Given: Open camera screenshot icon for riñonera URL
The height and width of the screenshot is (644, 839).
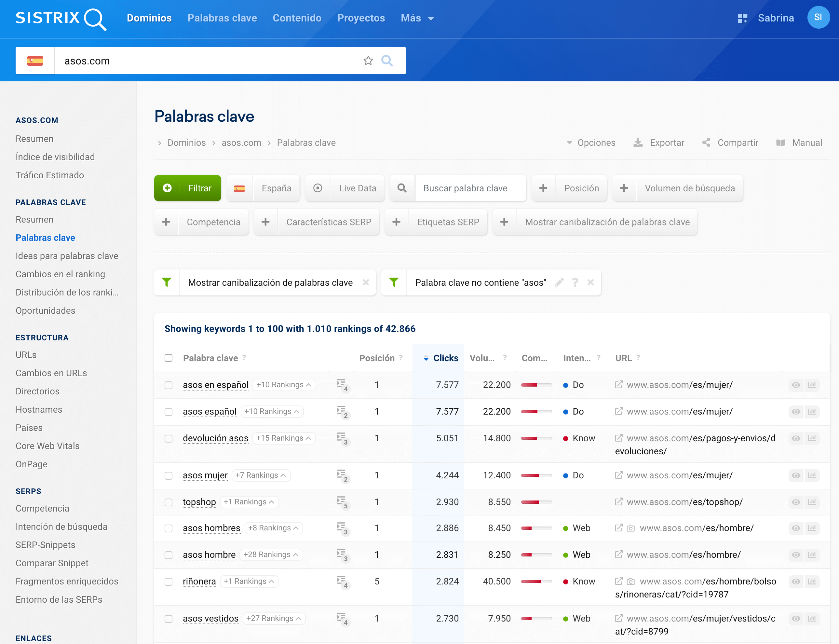Looking at the screenshot, I should coord(631,582).
